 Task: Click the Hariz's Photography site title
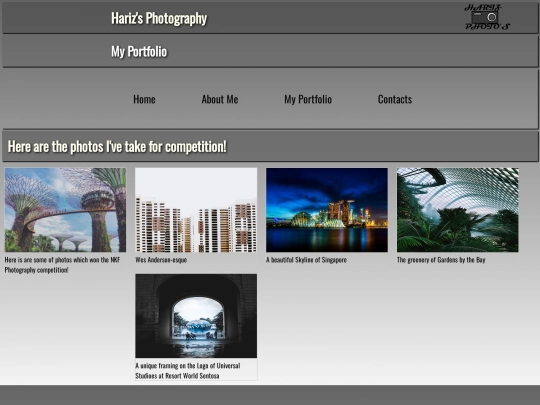159,18
